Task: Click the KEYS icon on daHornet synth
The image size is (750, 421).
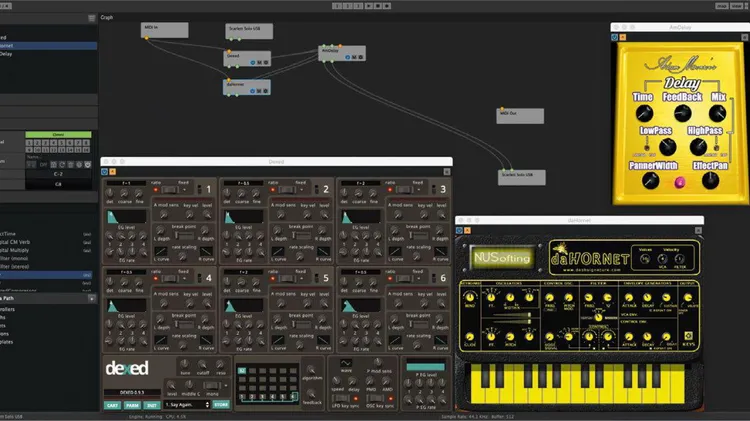Action: pos(689,336)
